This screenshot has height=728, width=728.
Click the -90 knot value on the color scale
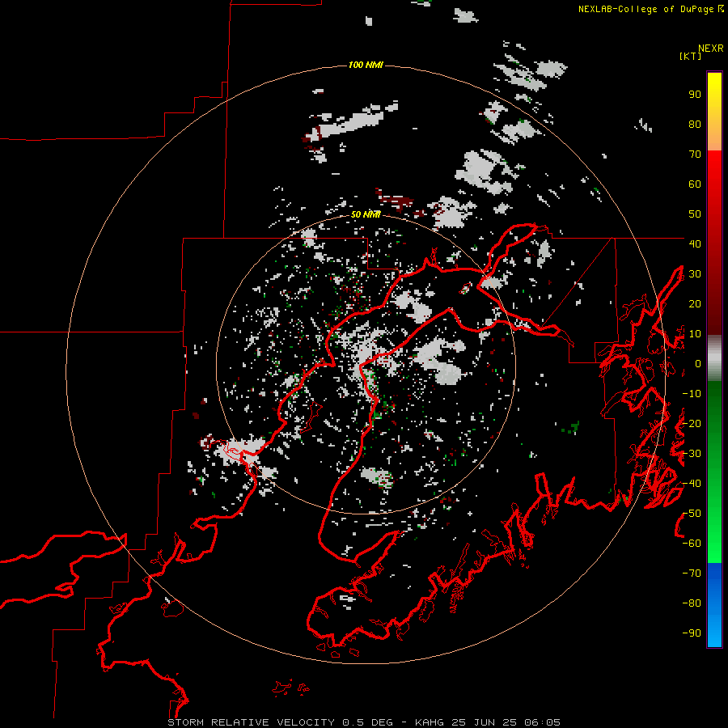coord(692,633)
